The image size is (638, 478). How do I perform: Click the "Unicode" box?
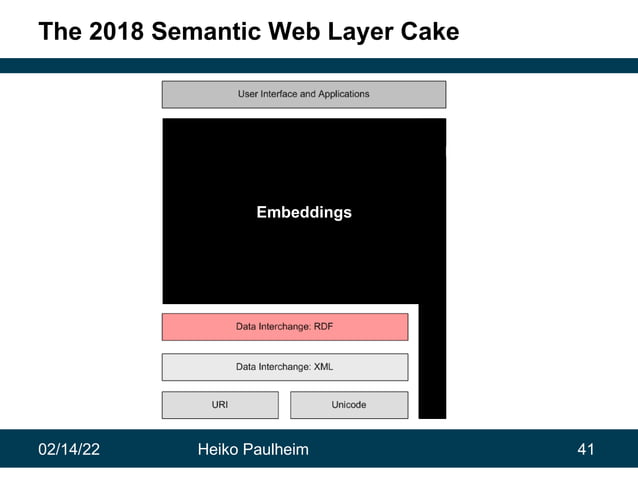(349, 405)
